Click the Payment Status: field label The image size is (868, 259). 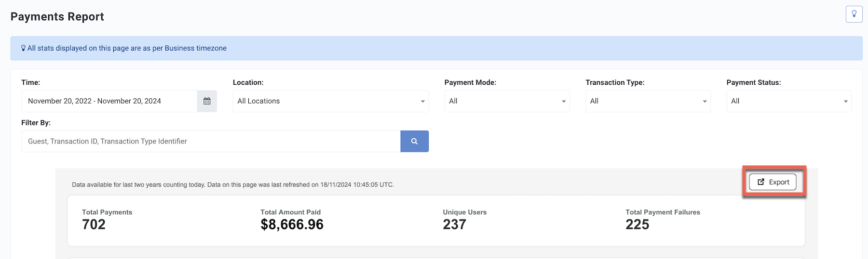point(754,82)
